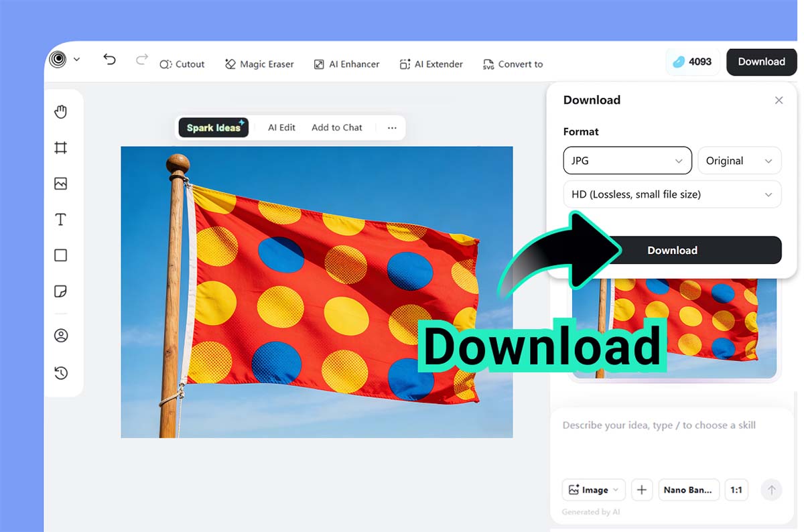The image size is (804, 532).
Task: Click the Download button in the panel
Action: pos(672,250)
